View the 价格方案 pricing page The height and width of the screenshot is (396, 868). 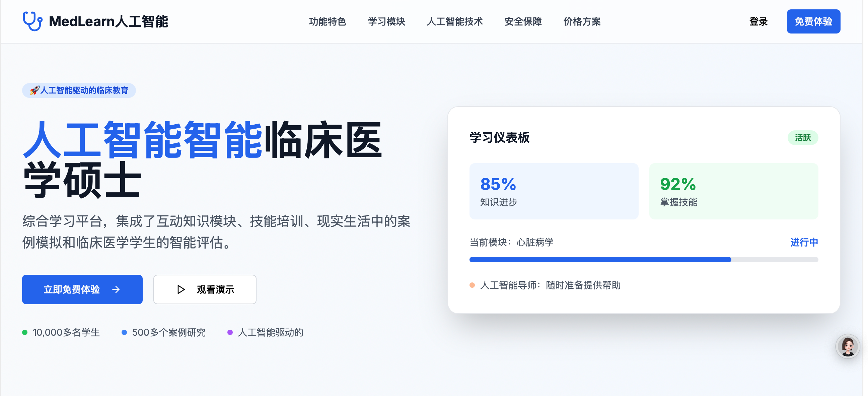pos(582,21)
